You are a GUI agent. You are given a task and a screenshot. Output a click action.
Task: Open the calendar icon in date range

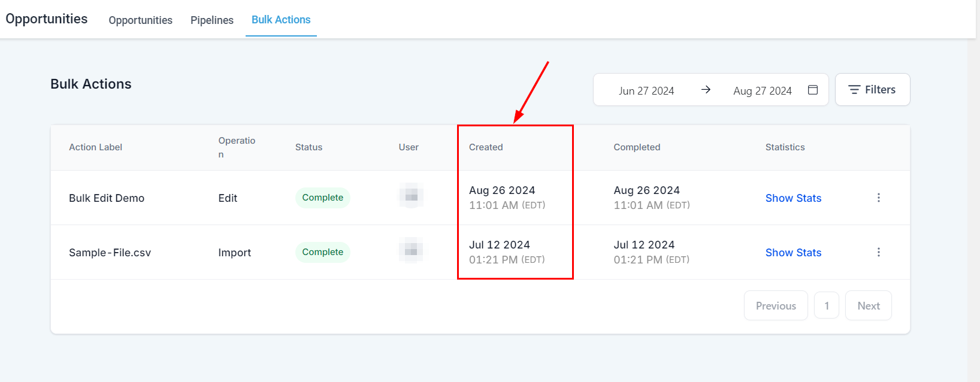coord(813,90)
